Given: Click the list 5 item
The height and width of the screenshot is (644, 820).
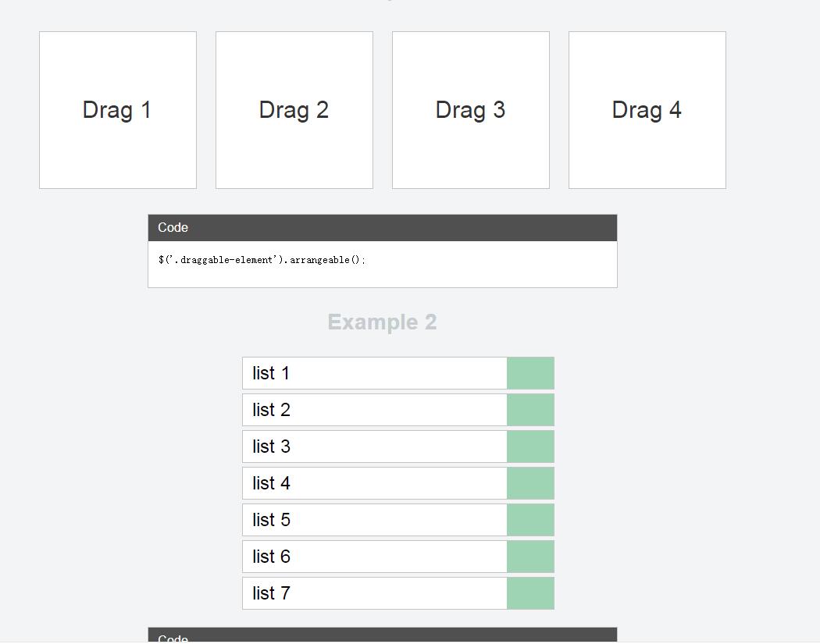Looking at the screenshot, I should 271,520.
